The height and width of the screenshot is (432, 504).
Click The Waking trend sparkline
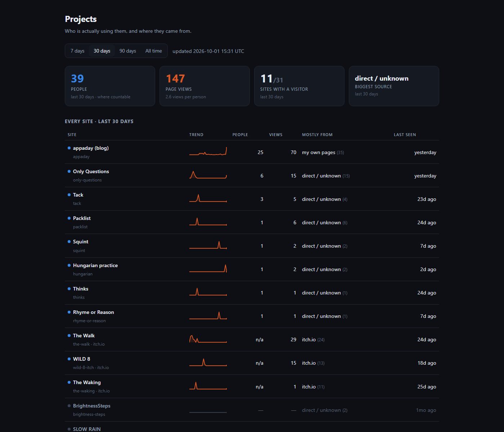(208, 386)
